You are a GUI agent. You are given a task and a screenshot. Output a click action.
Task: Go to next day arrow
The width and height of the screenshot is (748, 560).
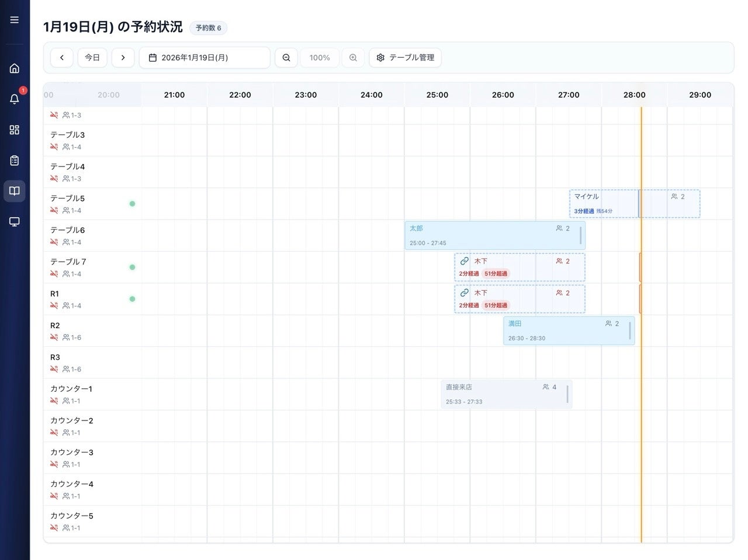pyautogui.click(x=123, y=58)
